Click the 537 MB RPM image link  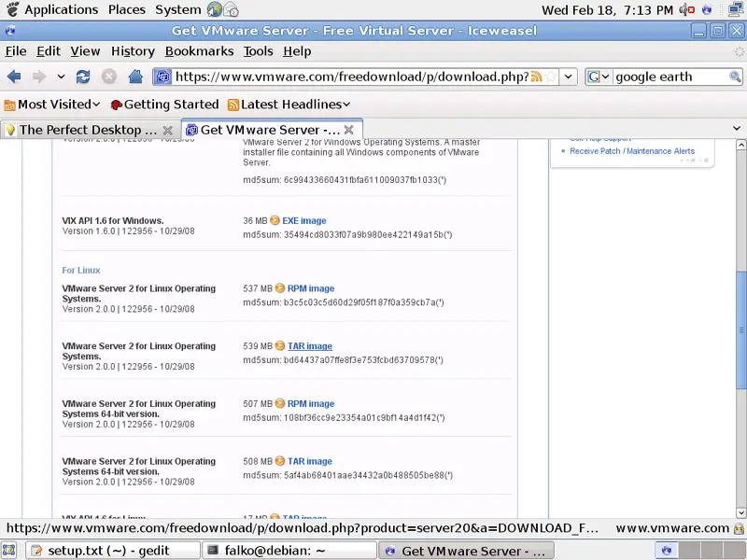coord(311,288)
